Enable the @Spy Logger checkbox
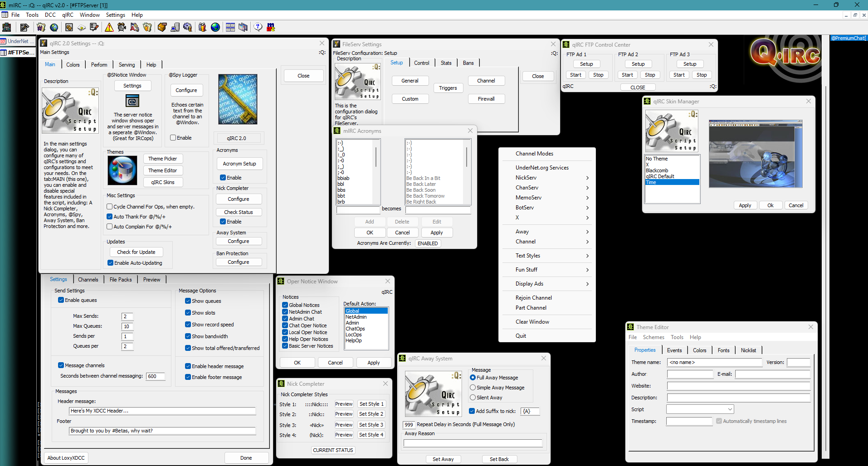Screen dimensions: 868x466 173,138
